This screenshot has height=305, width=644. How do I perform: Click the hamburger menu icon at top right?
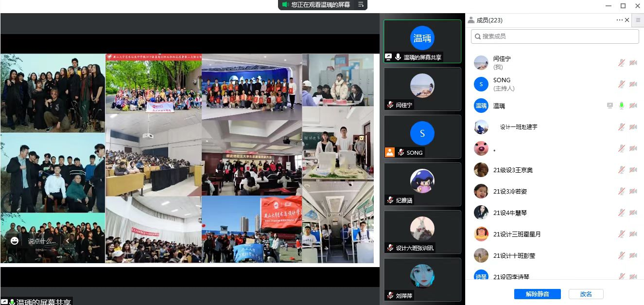(x=638, y=20)
